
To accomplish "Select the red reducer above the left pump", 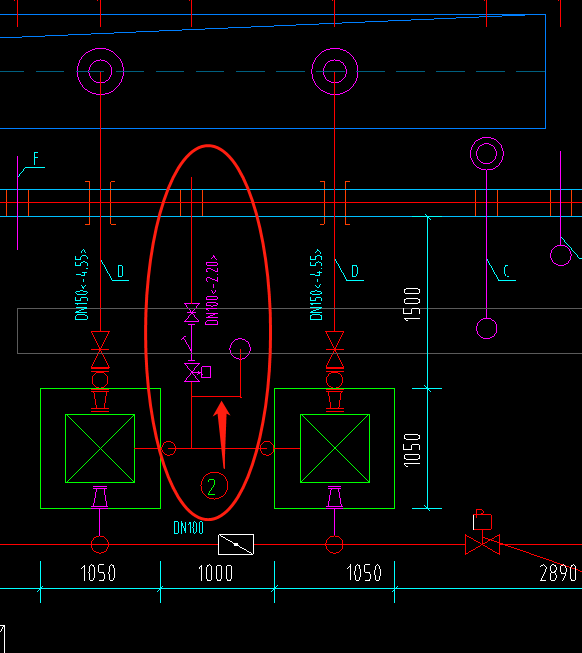I will tap(100, 401).
